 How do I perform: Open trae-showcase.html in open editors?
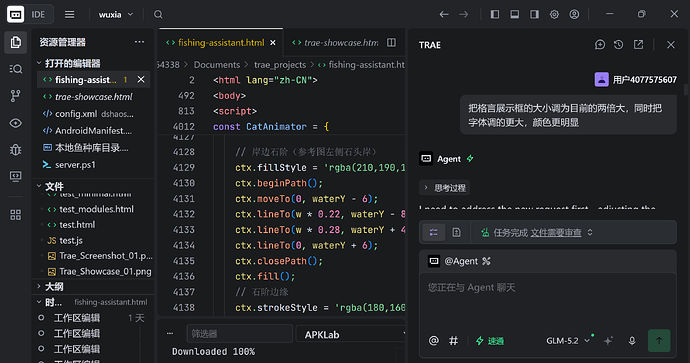pos(94,97)
